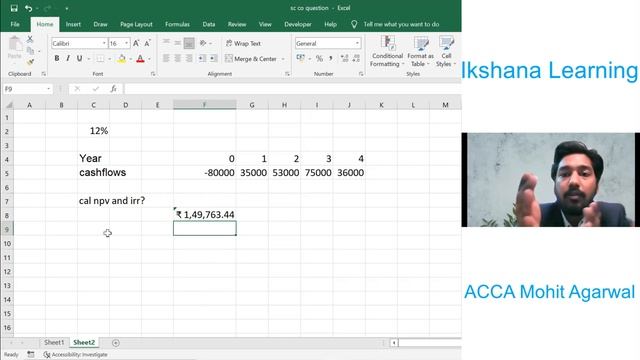Switch to the Insert tab
640x360 pixels.
pyautogui.click(x=73, y=24)
